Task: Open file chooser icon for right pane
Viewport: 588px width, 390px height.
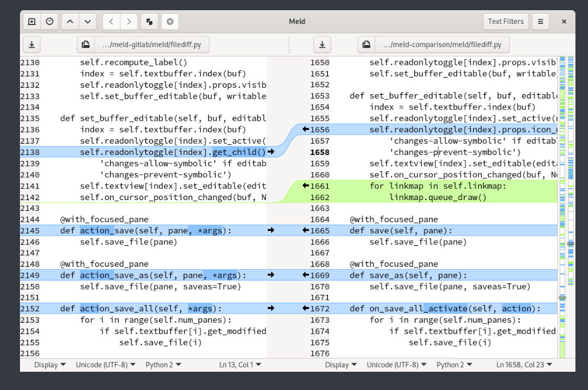Action: (x=367, y=44)
